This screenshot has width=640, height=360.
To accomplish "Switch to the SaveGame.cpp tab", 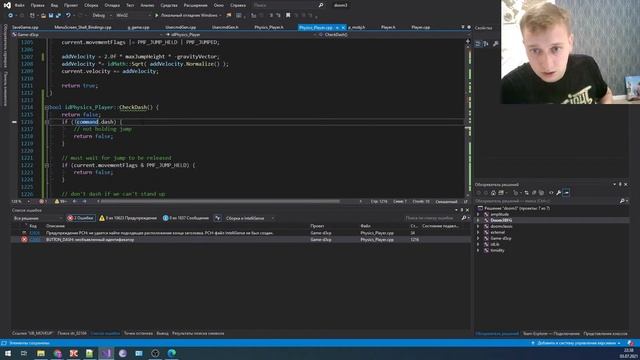I will click(x=25, y=27).
